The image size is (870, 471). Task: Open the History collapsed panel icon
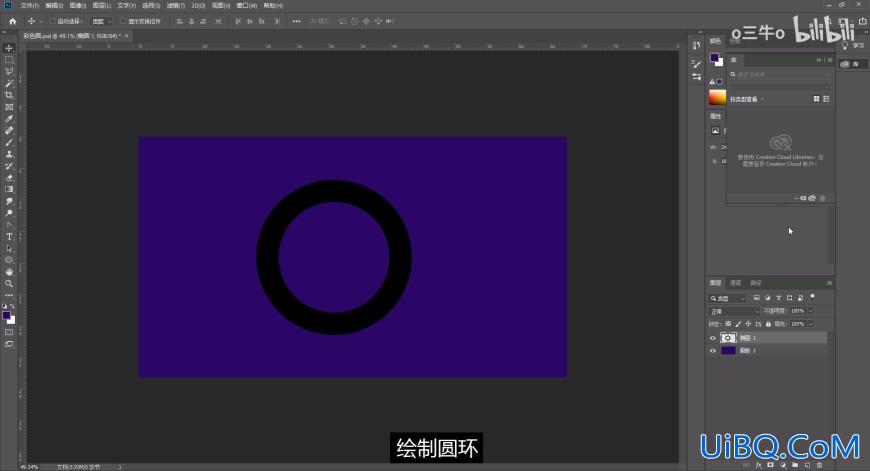[x=696, y=45]
